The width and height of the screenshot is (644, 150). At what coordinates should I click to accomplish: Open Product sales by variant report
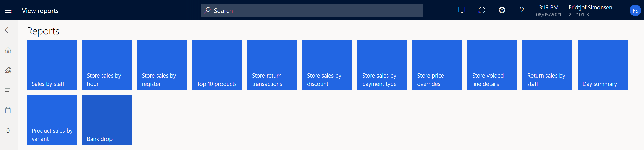(x=52, y=120)
